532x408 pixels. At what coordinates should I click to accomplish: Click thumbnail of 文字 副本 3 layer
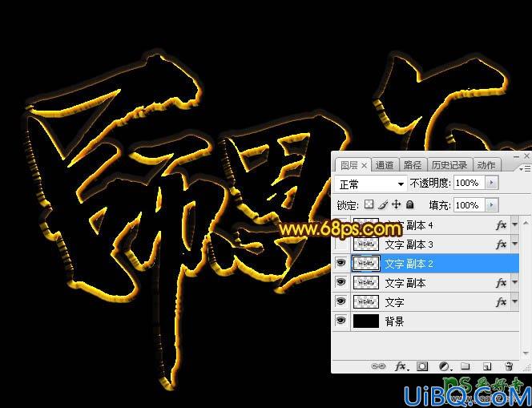tap(366, 244)
